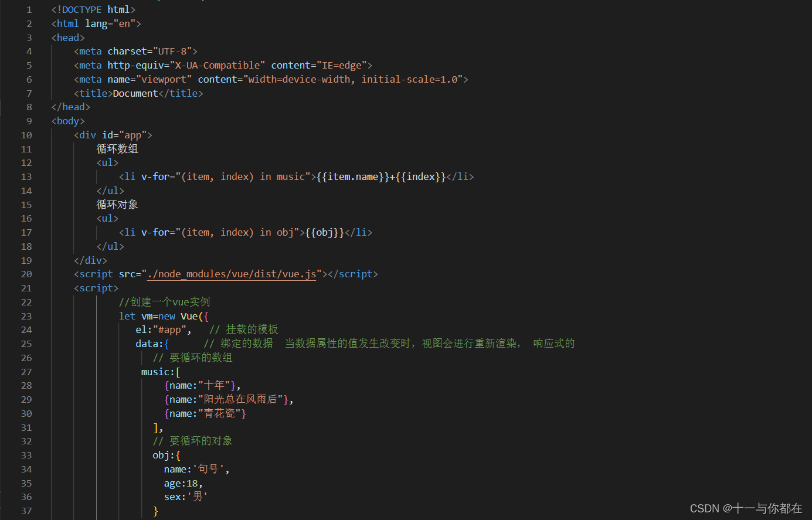Click the age:18 property
812x520 pixels.
tap(181, 483)
